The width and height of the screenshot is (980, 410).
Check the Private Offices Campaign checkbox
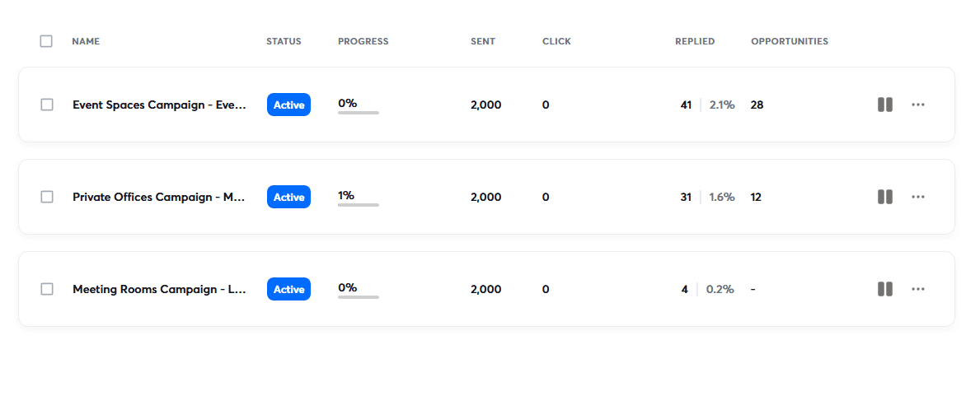[x=47, y=197]
